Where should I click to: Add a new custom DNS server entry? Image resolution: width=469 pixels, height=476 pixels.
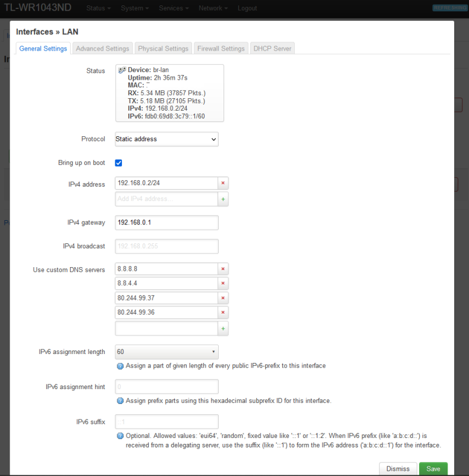click(x=223, y=328)
